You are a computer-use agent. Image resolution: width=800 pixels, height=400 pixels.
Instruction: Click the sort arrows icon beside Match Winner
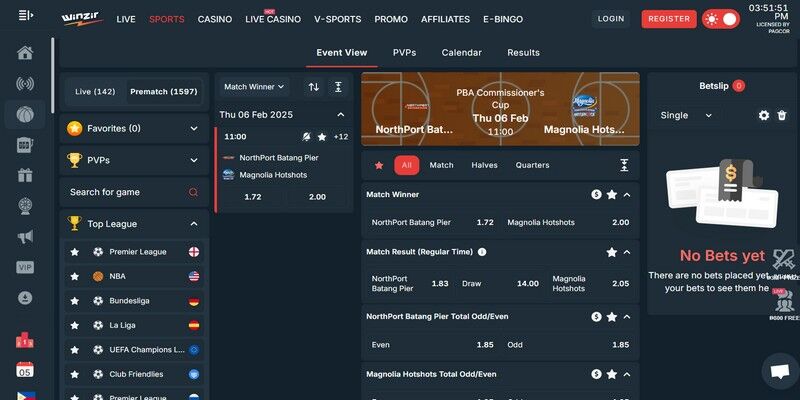point(314,87)
